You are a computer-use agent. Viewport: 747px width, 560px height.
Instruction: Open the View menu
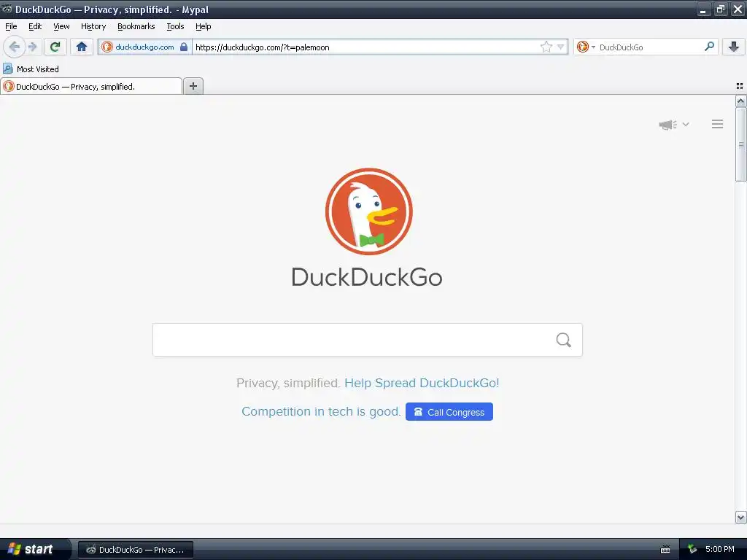click(61, 26)
